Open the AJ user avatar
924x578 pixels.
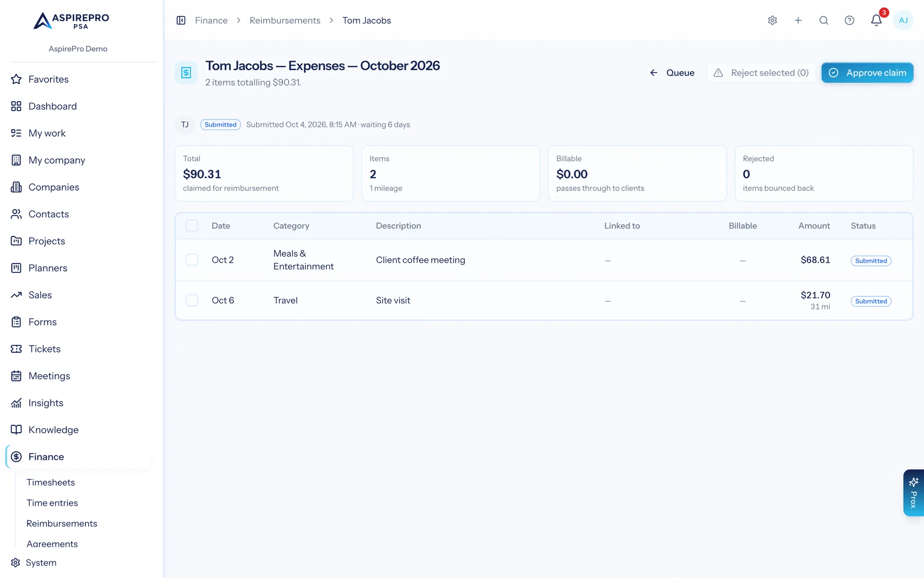903,20
